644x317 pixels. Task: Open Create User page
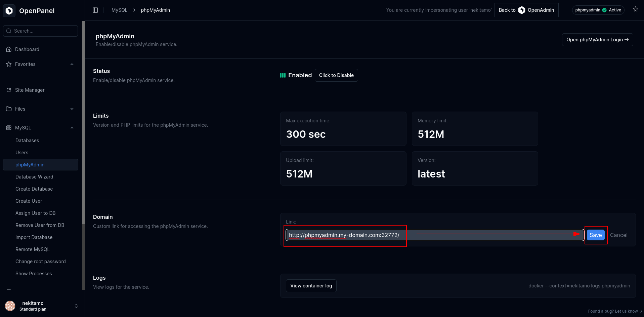click(x=29, y=201)
